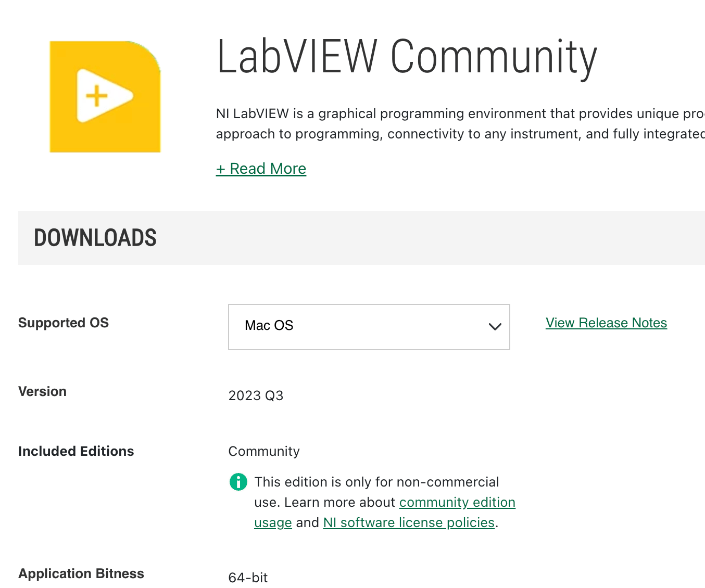Click the Application Bitness label
The width and height of the screenshot is (705, 588).
[x=81, y=573]
